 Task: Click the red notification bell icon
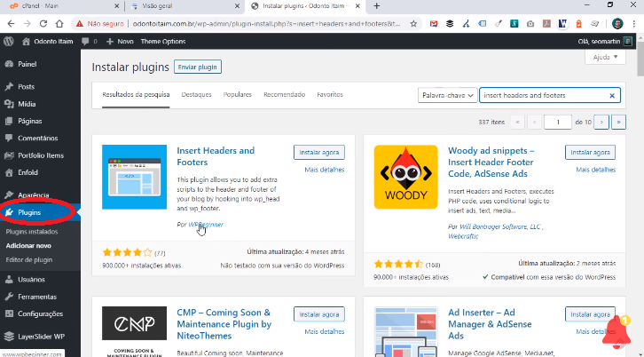point(617,331)
